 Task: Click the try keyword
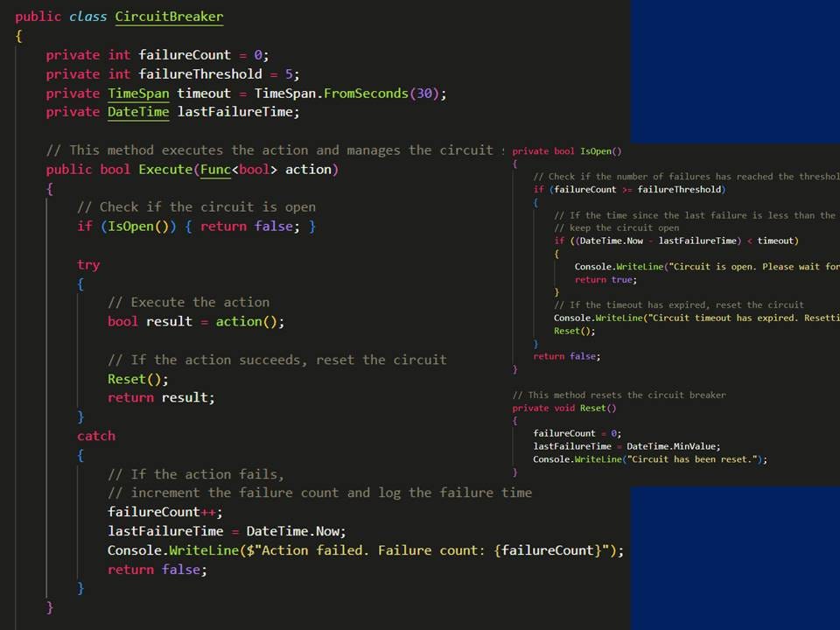click(x=88, y=264)
